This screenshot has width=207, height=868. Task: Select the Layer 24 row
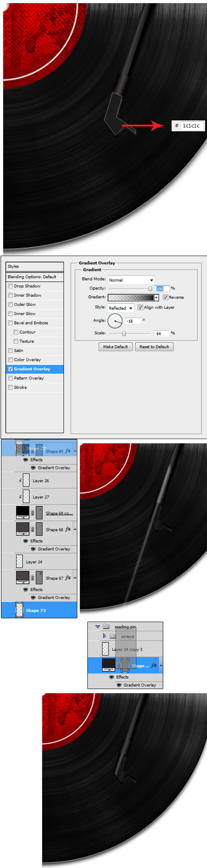(x=39, y=562)
